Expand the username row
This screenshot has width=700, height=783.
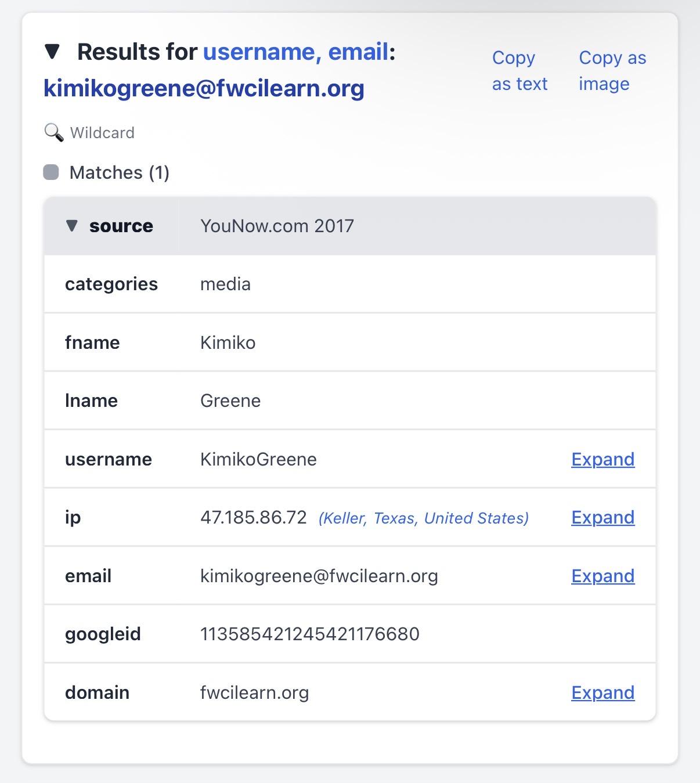point(602,459)
